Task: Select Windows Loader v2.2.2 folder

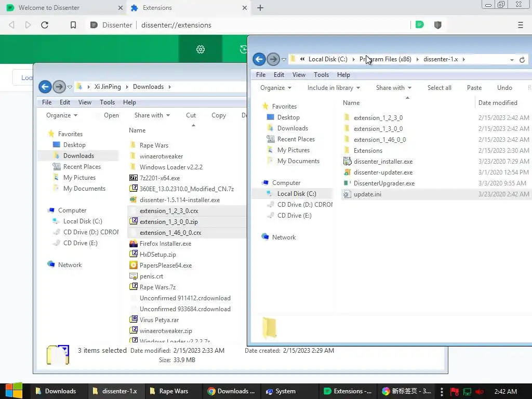Action: [x=171, y=167]
